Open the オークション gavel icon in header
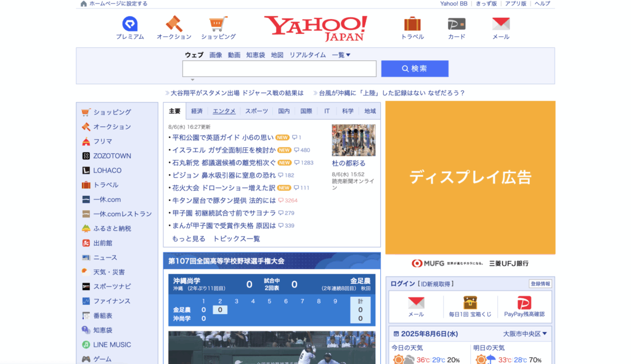 click(174, 24)
